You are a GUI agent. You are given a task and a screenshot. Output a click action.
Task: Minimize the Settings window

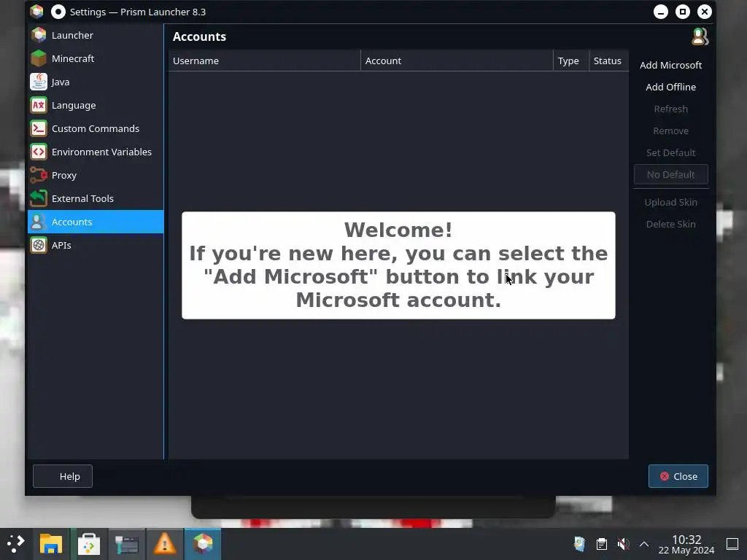661,12
